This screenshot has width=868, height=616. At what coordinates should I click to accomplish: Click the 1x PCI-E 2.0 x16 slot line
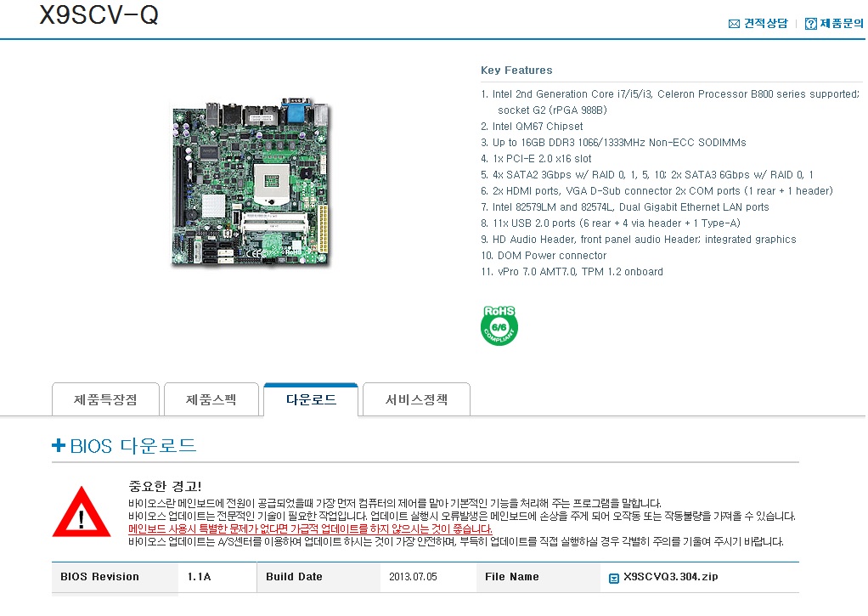coord(536,158)
